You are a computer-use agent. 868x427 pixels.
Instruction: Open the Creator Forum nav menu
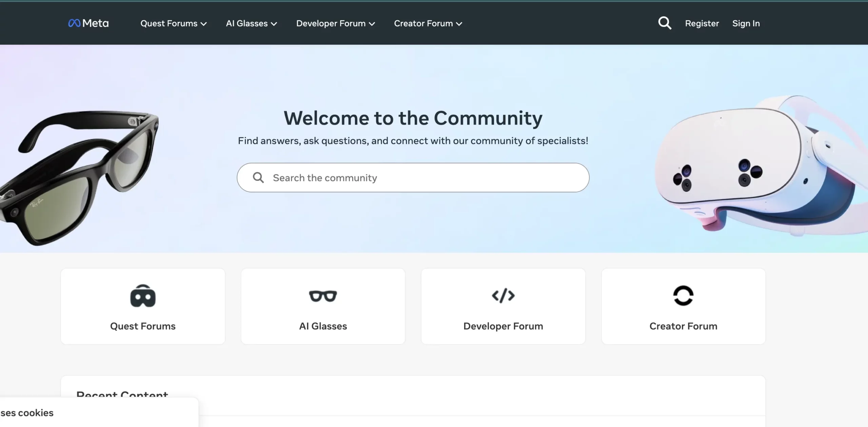pos(428,23)
